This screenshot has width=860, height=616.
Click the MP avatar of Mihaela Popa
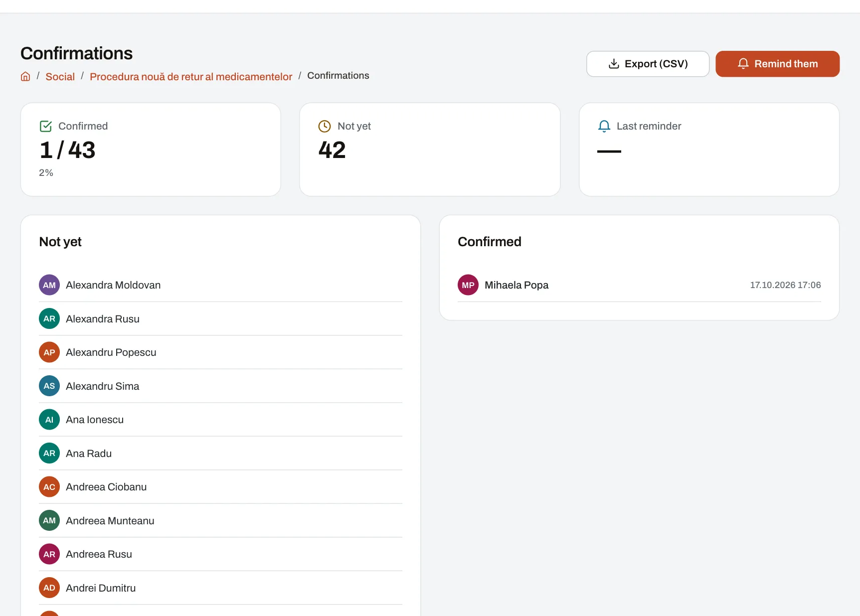(x=468, y=285)
